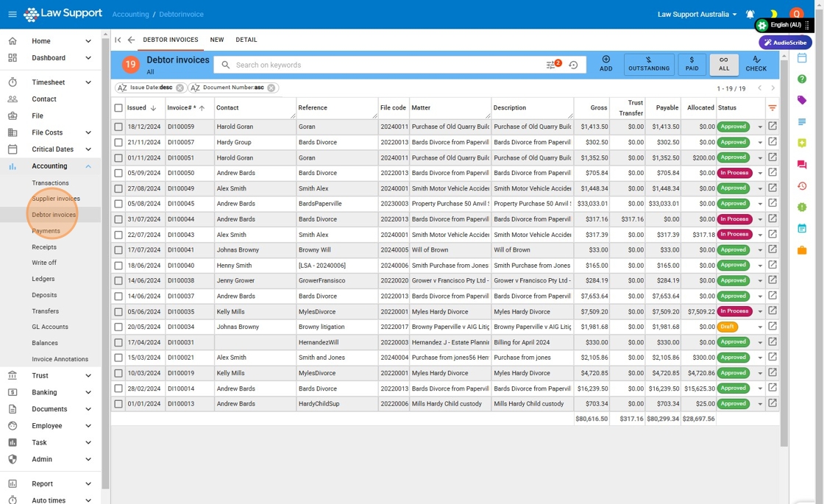Switch to the NEW tab
The height and width of the screenshot is (504, 824).
tap(216, 40)
